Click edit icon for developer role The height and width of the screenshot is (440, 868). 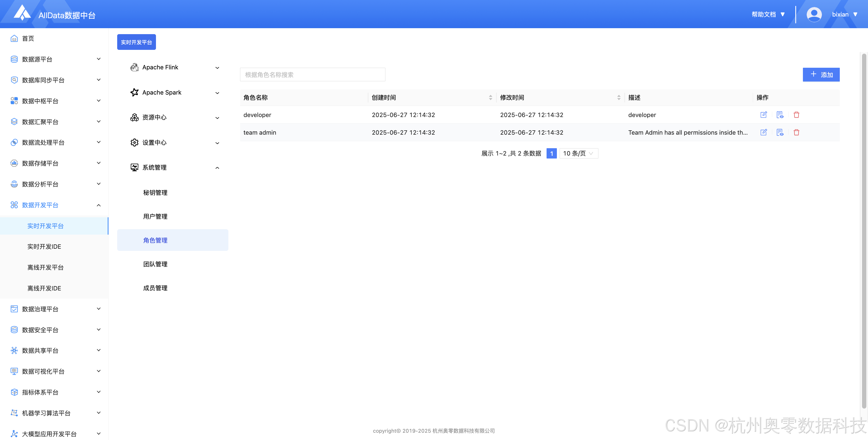[x=764, y=115]
